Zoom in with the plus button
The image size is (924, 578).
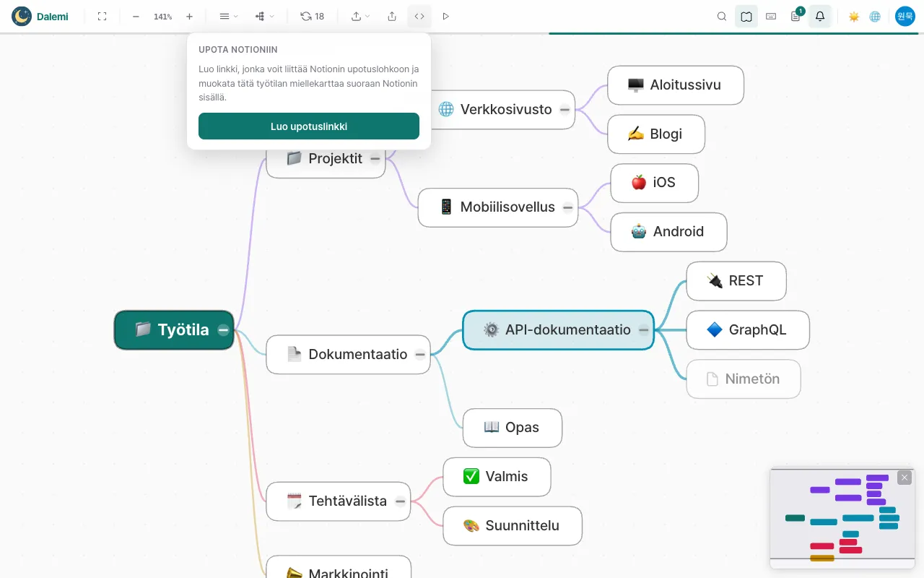pyautogui.click(x=189, y=16)
